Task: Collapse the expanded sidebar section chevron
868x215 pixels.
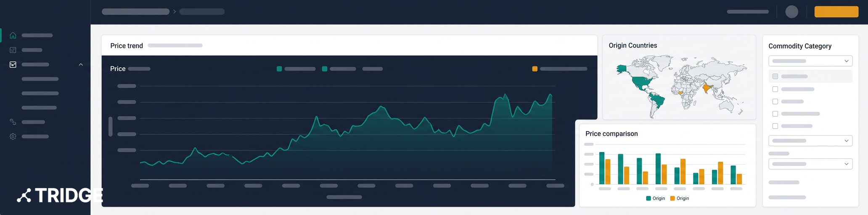Action: 81,65
